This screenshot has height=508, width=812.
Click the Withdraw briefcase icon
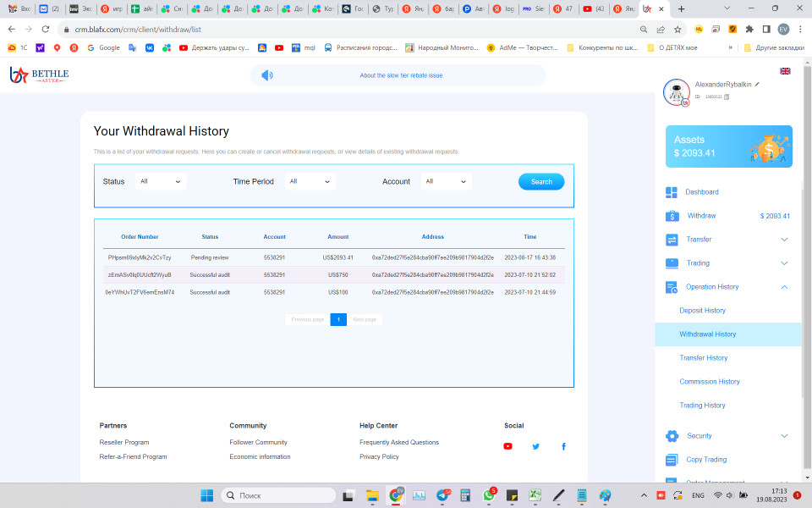tap(672, 216)
